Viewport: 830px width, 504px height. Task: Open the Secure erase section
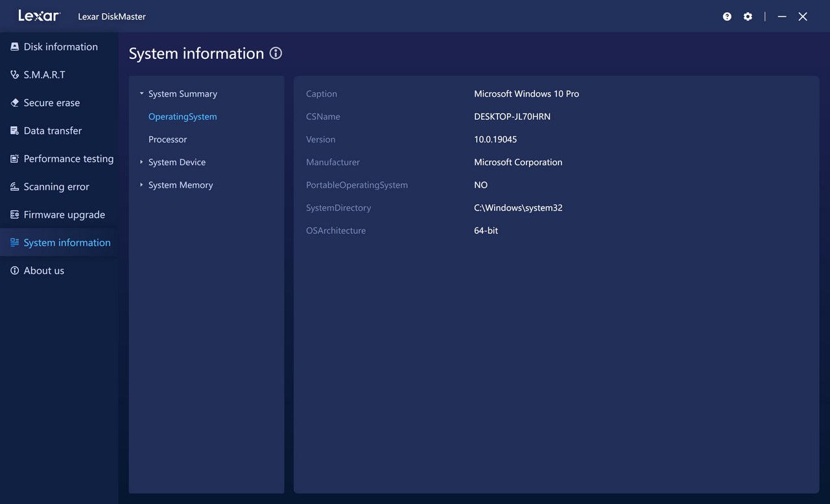point(52,102)
